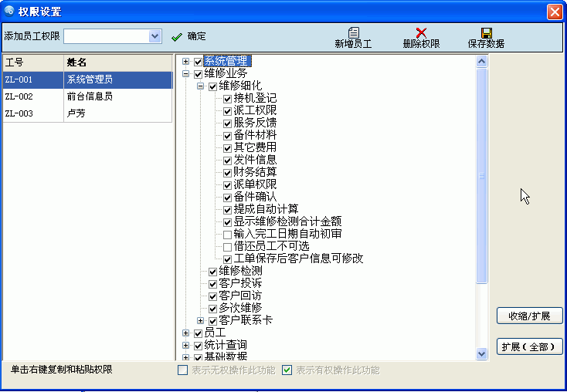Collapse the 维修业务 tree node
567x392 pixels.
186,74
